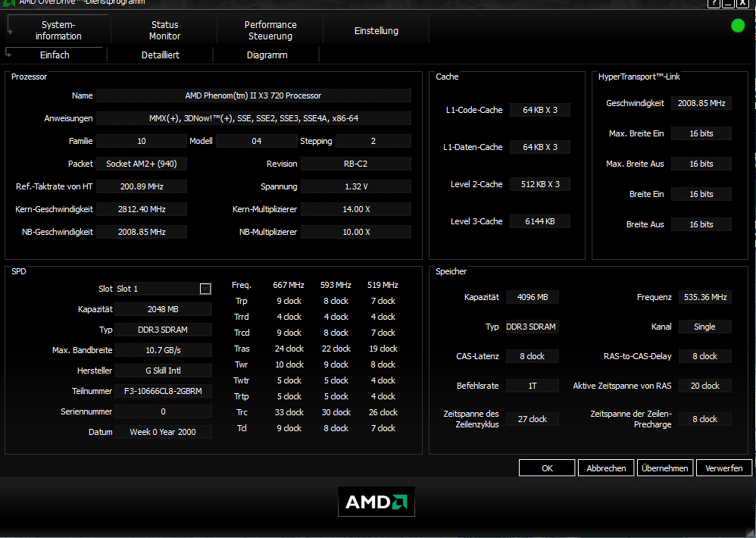Click the Abbrechen button
The image size is (756, 538).
click(x=606, y=468)
